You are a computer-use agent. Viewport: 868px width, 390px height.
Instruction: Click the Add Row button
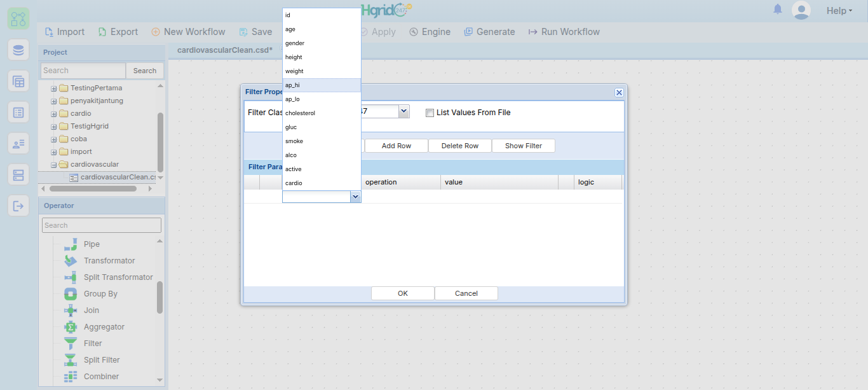point(397,146)
